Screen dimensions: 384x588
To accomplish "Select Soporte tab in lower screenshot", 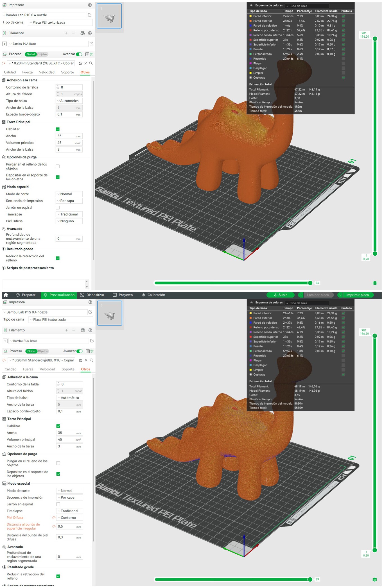I will (68, 369).
